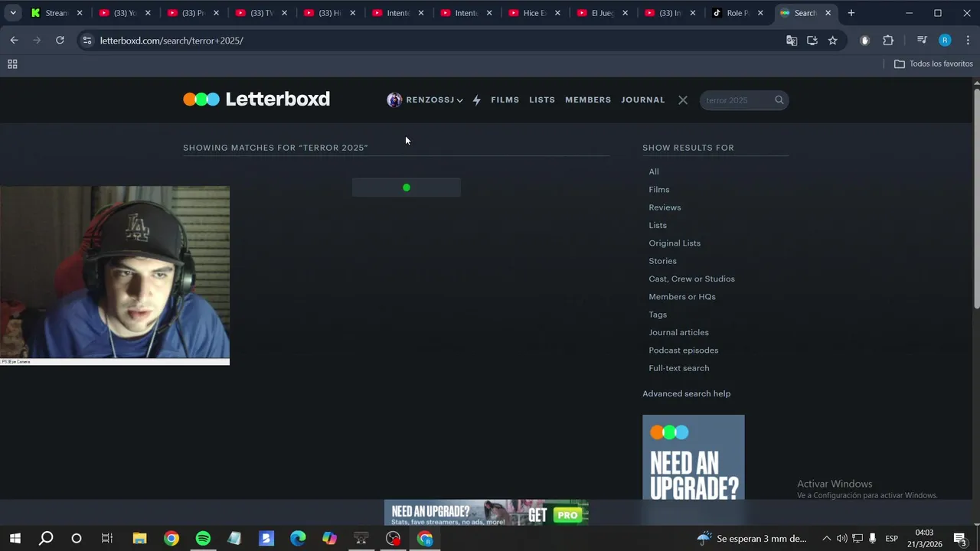Viewport: 980px width, 551px height.
Task: Open Windows taskbar search
Action: click(46, 539)
